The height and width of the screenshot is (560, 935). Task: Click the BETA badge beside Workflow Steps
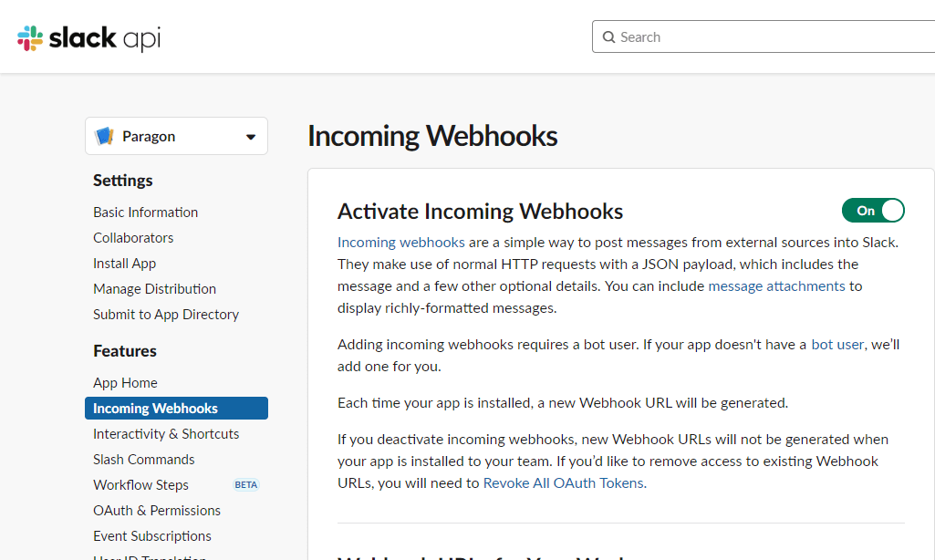click(246, 485)
